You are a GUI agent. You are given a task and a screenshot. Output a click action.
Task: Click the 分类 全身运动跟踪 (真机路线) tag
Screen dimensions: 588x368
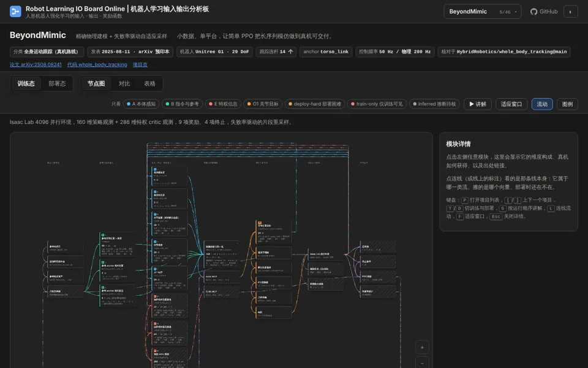point(47,52)
